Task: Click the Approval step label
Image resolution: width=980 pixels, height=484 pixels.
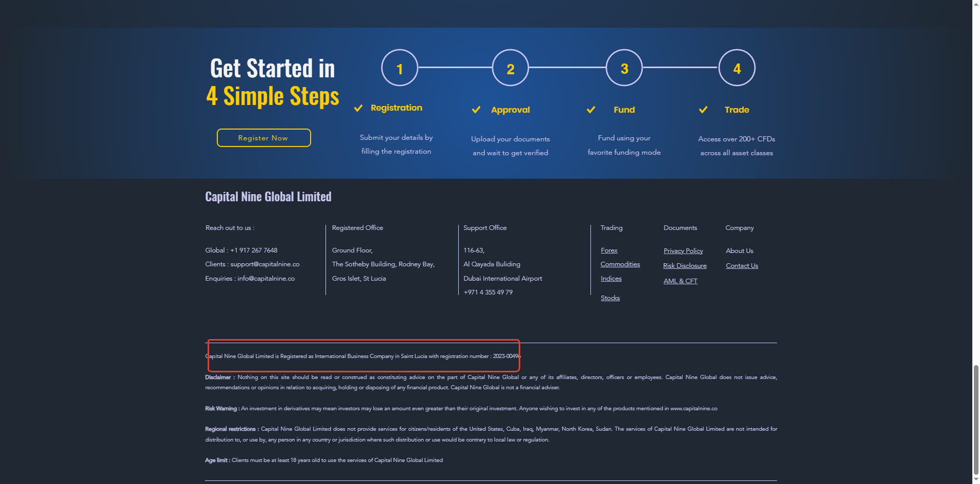Action: 511,110
